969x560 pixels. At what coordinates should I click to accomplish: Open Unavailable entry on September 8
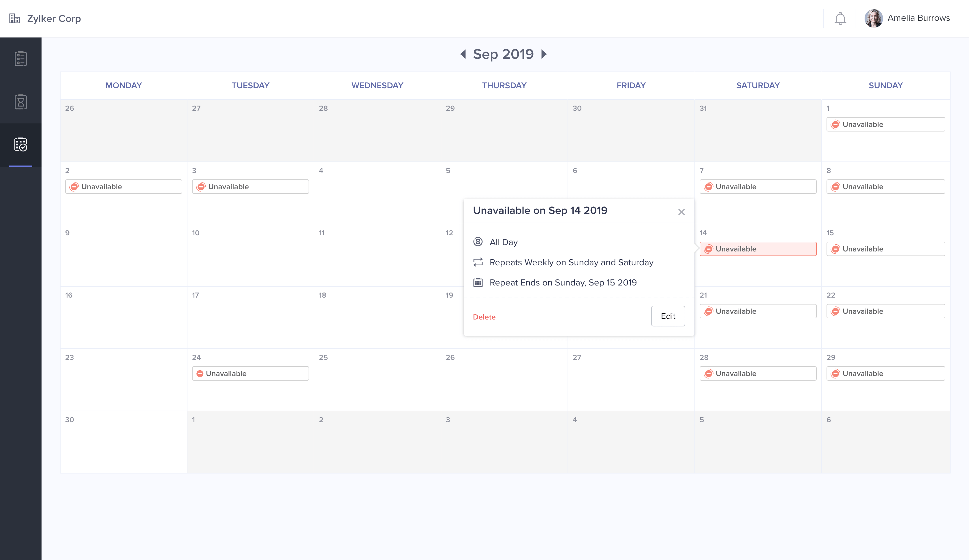[x=886, y=187]
